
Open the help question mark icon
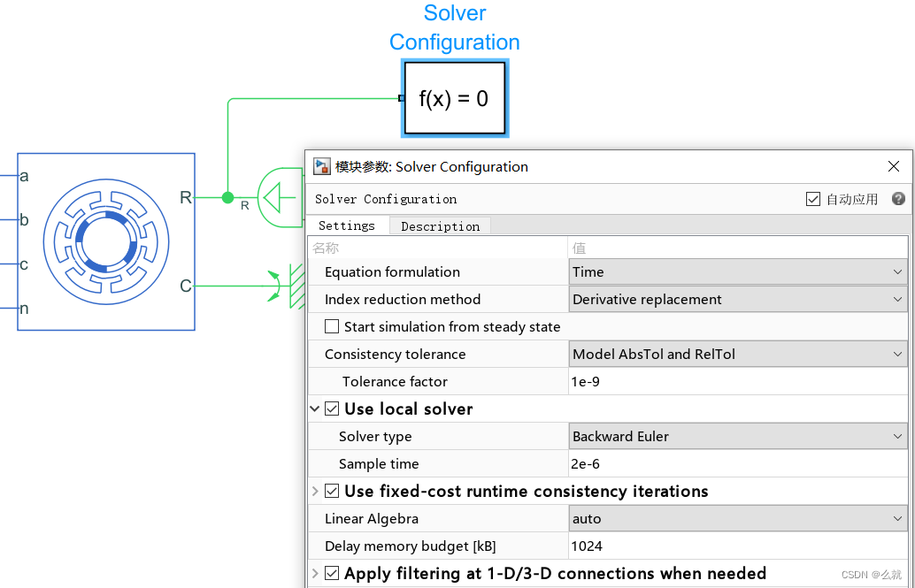point(899,199)
